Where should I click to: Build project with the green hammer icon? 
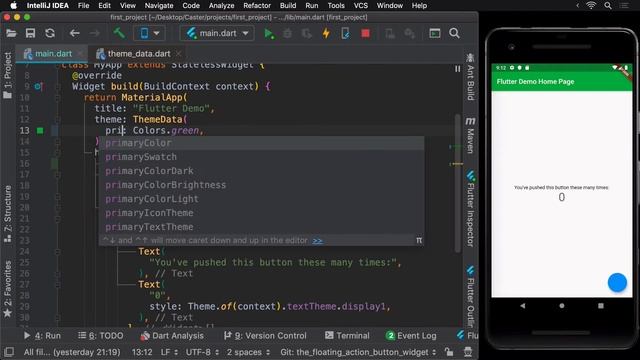(119, 33)
